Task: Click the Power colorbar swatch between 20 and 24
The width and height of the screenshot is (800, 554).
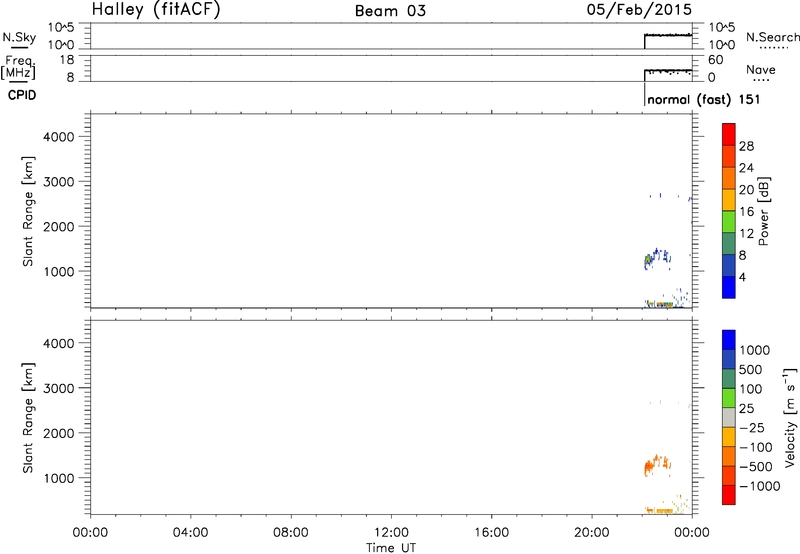Action: [x=729, y=179]
